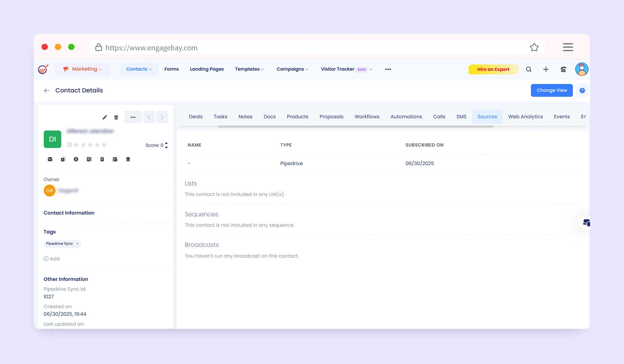
Task: Click the Contact Information section heading
Action: pos(69,213)
